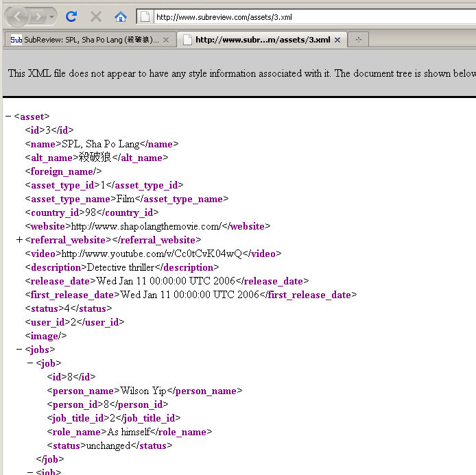Reload the current XML page
The height and width of the screenshot is (475, 476).
(x=71, y=16)
